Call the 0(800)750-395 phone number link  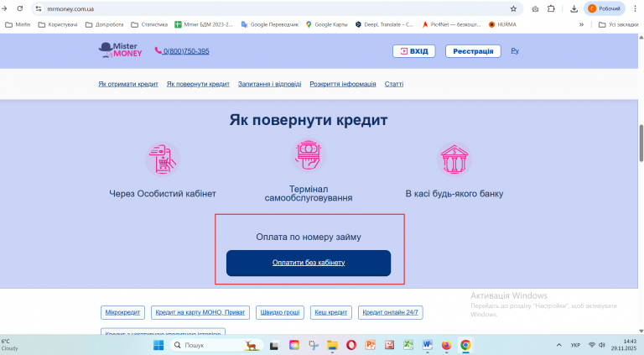tap(186, 51)
